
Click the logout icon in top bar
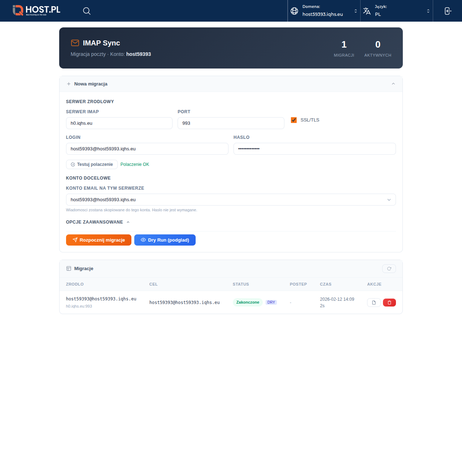(x=448, y=11)
